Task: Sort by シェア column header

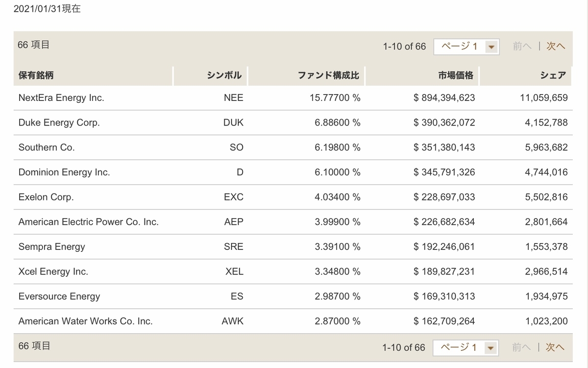Action: click(x=553, y=75)
